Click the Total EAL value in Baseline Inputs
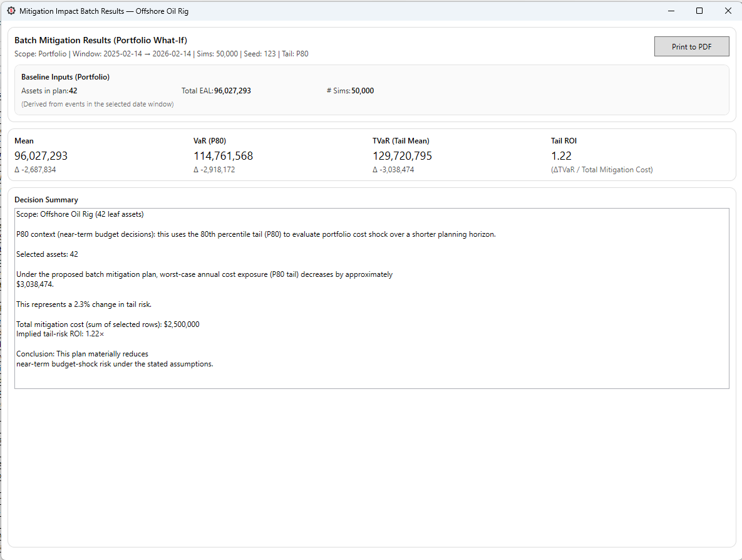The height and width of the screenshot is (560, 742). (232, 91)
